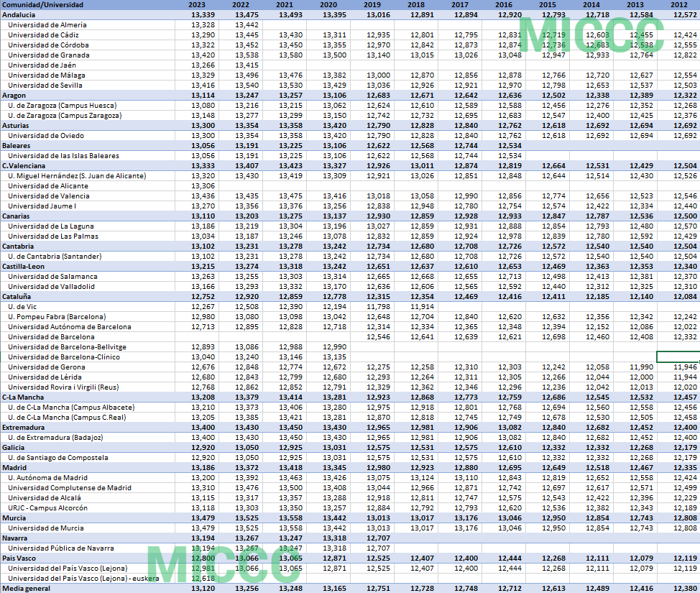Click the Universidad Jaume I row label
Image resolution: width=700 pixels, height=593 pixels.
click(42, 206)
